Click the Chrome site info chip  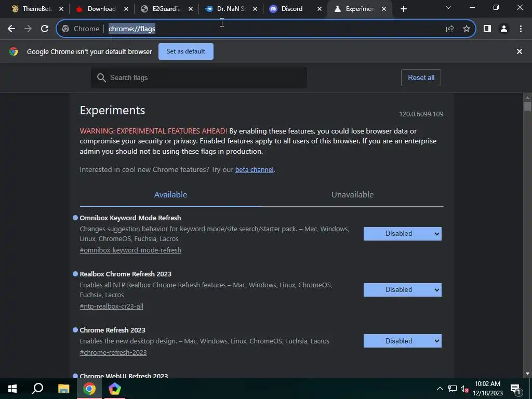pos(81,29)
